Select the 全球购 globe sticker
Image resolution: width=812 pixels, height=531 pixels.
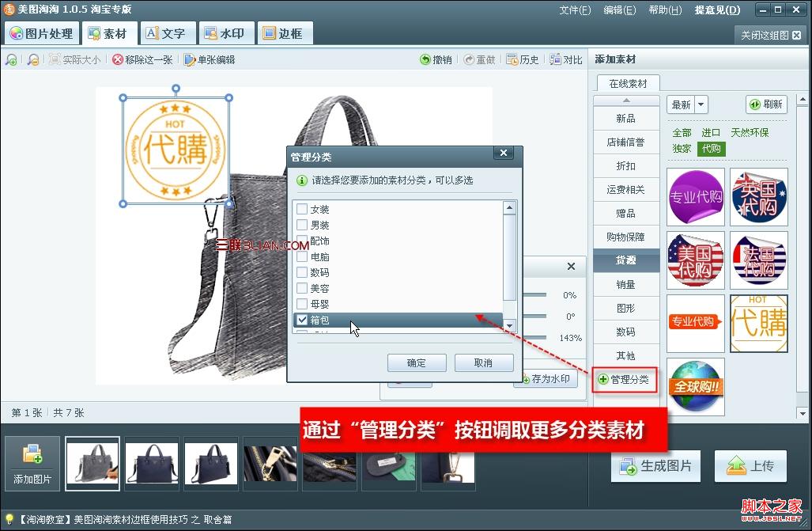tap(696, 387)
